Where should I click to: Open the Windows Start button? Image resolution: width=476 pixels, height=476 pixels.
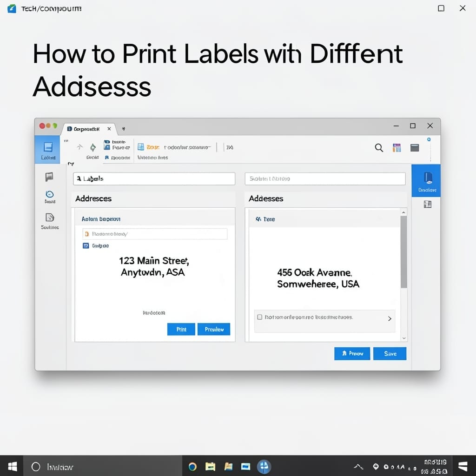12,466
